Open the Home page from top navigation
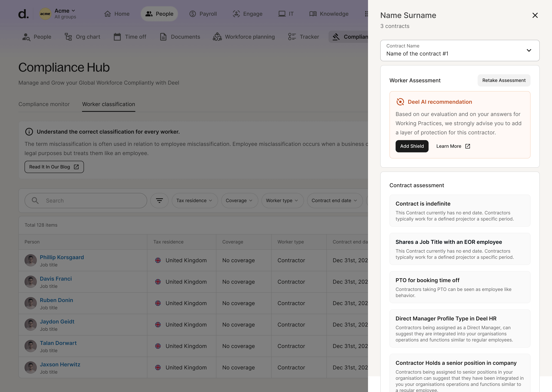Screen dimensions: 552x392 tap(117, 14)
